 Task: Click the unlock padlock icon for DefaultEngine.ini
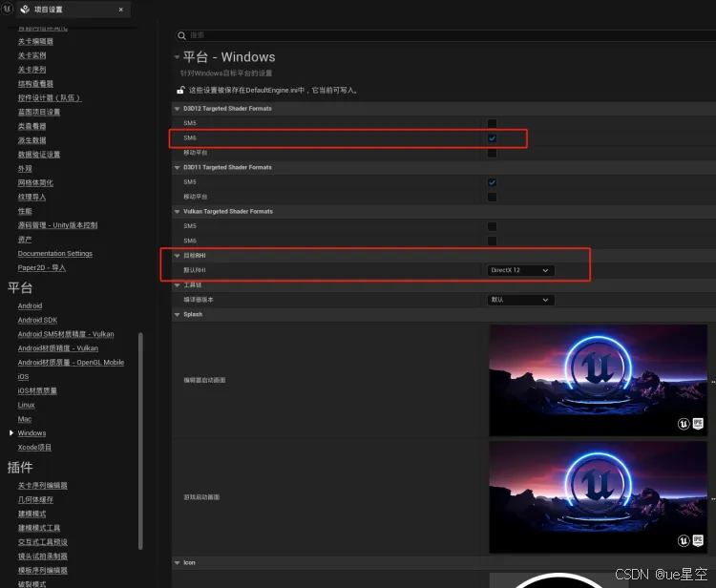coord(180,90)
